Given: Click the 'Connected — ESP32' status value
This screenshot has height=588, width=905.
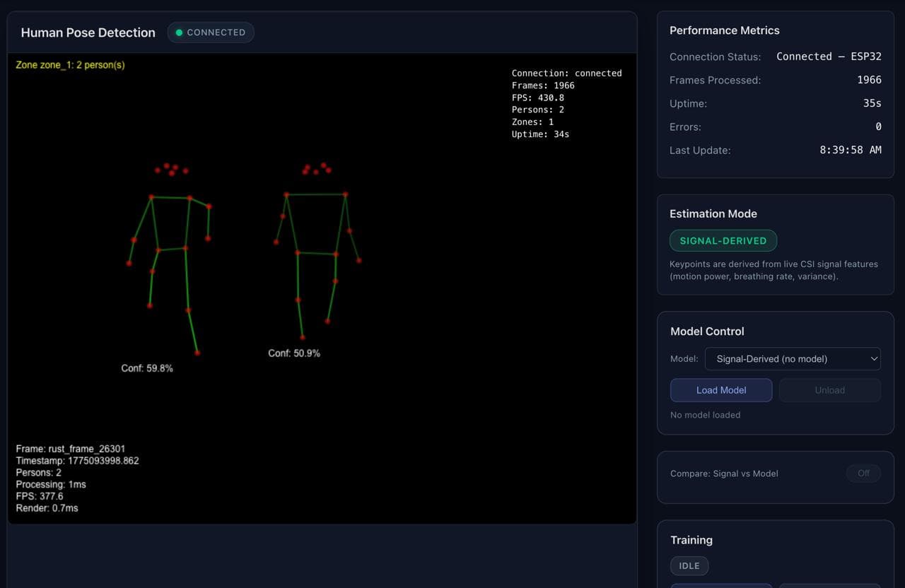Looking at the screenshot, I should click(829, 57).
